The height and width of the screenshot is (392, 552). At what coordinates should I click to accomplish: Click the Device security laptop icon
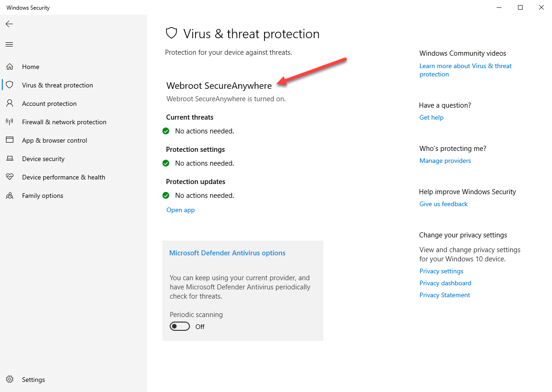pyautogui.click(x=10, y=159)
